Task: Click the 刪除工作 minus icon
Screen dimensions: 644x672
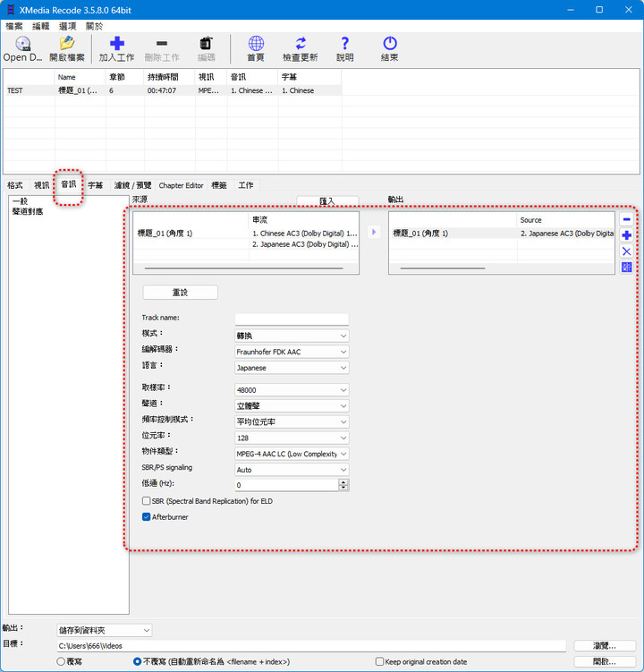Action: pos(162,43)
